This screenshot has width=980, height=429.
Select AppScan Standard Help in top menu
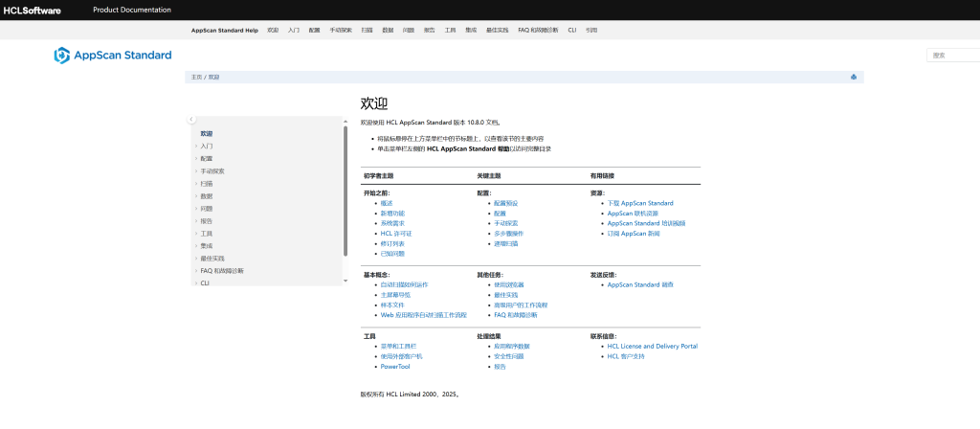tap(225, 31)
